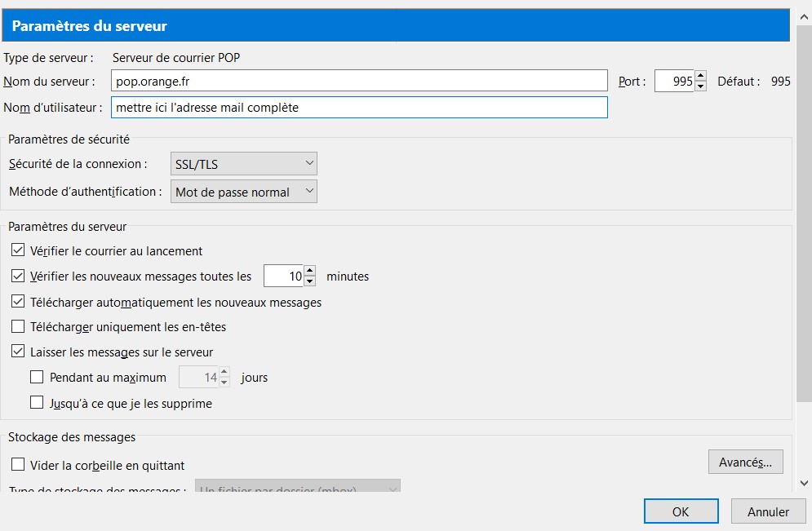Open Sécurité de la connexion dropdown
Viewport: 812px width, 531px height.
(x=243, y=164)
